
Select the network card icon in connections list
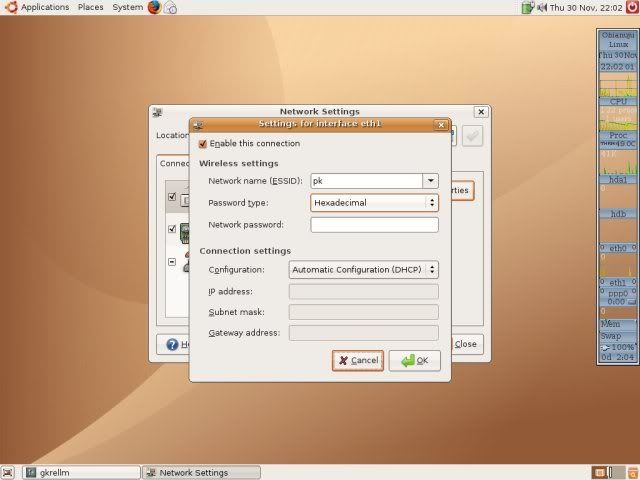coord(184,233)
